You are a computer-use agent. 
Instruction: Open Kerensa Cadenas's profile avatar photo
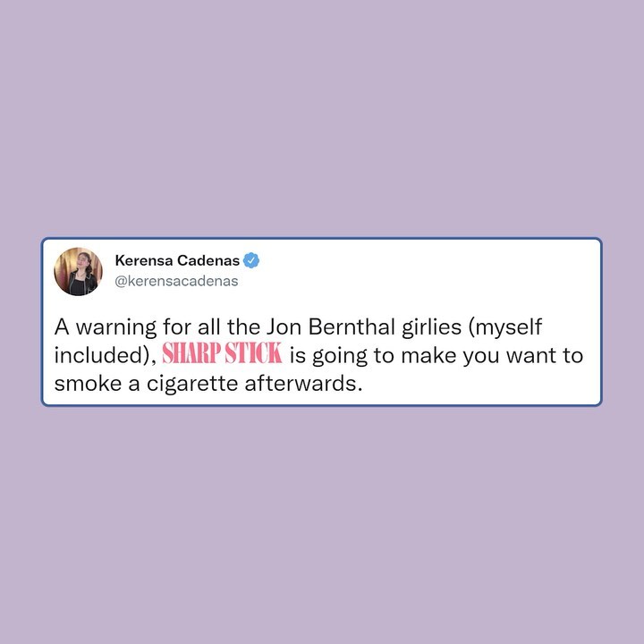[x=78, y=271]
